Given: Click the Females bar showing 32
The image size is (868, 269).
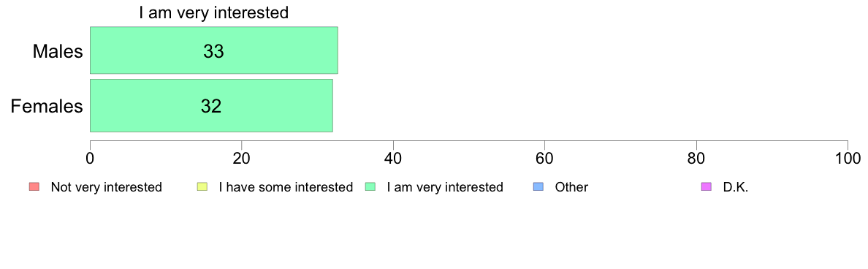Looking at the screenshot, I should 211,105.
